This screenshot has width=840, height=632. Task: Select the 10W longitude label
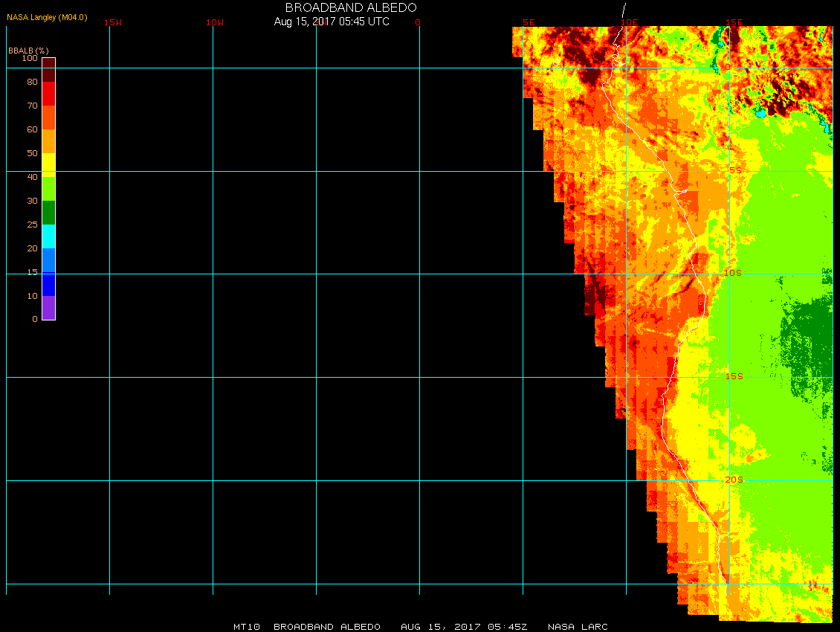[x=215, y=22]
